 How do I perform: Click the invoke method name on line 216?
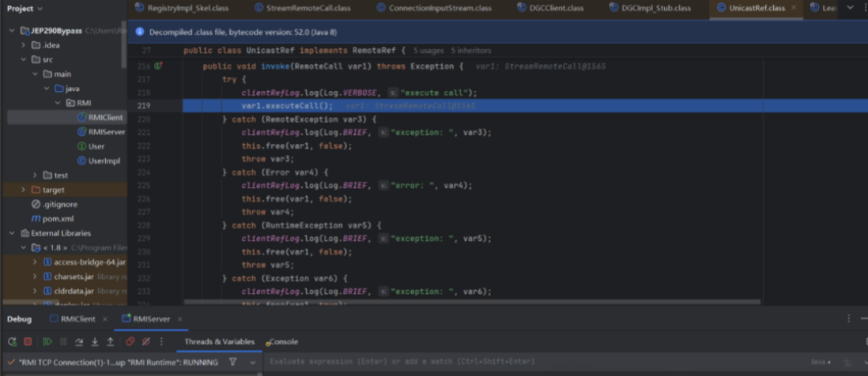[274, 66]
